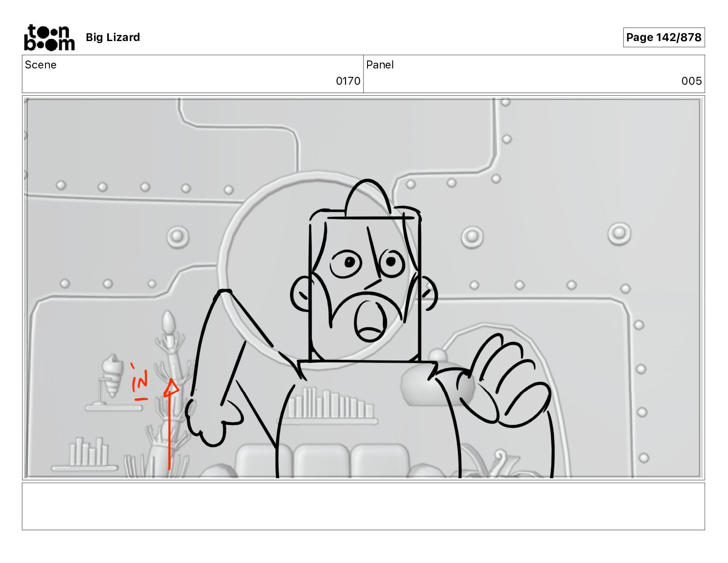Click the Toon Boom logo
This screenshot has width=728, height=563.
click(49, 38)
